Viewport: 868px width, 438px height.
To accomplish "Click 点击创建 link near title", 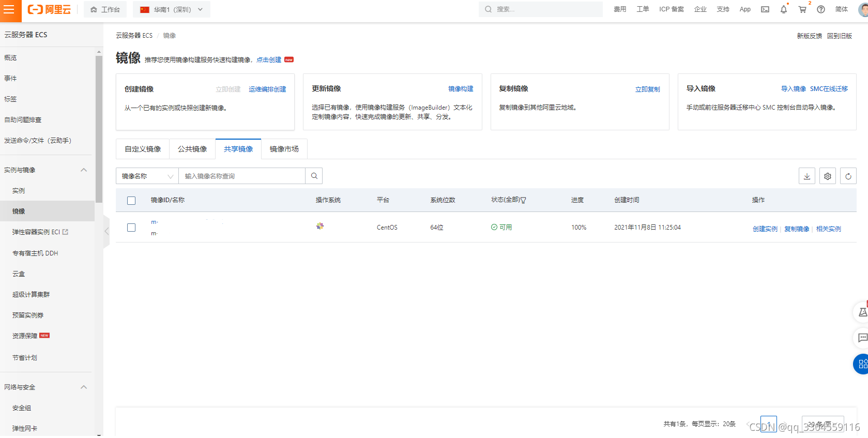I will coord(269,60).
